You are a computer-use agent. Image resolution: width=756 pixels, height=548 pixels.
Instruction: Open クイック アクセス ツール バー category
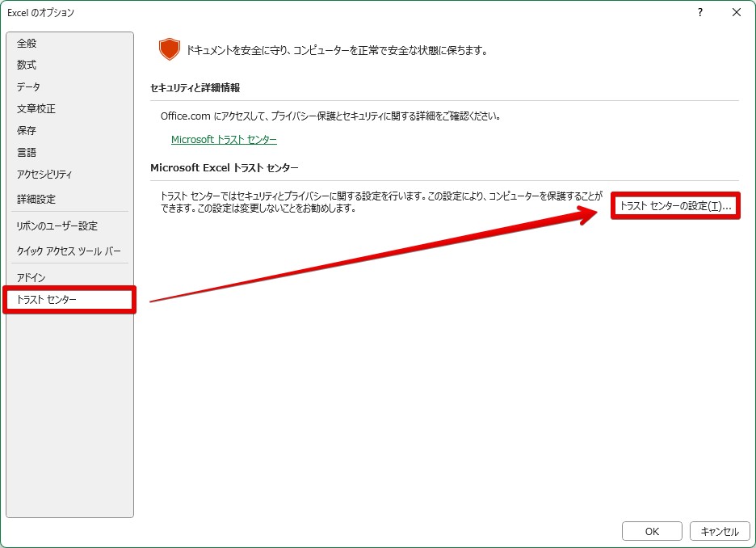(70, 251)
